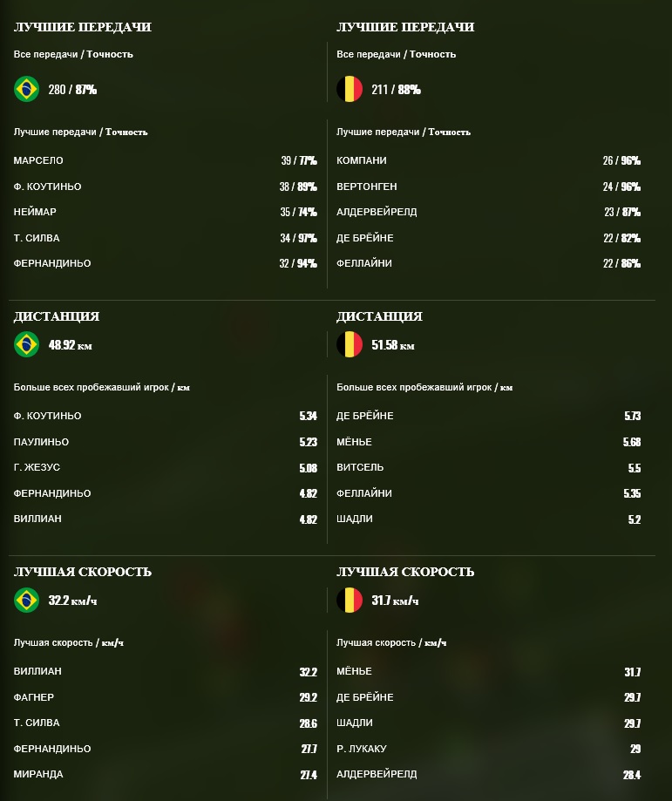Viewport: 672px width, 801px height.
Task: Click Belgium flag next to 51.58 км
Action: 350,344
